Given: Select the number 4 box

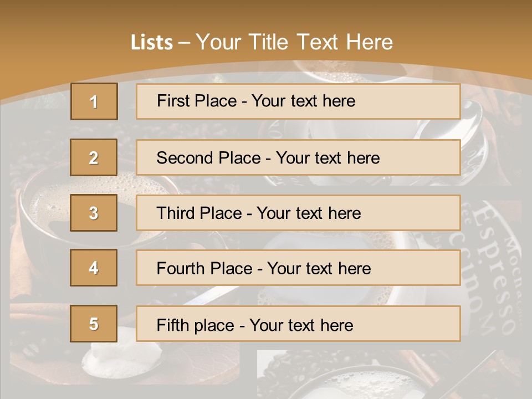Looking at the screenshot, I should 94,268.
